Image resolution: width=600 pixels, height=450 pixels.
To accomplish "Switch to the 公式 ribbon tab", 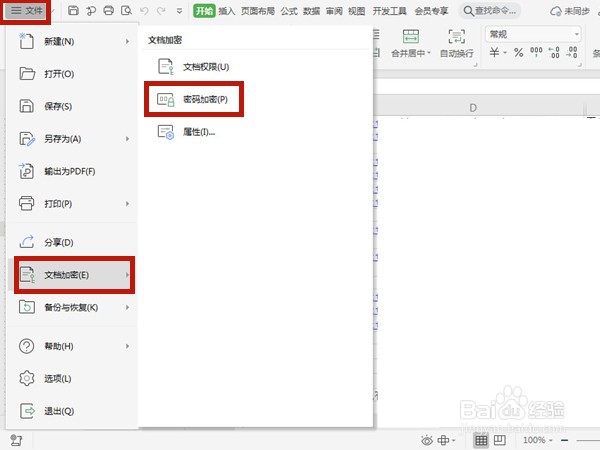I will (x=289, y=11).
